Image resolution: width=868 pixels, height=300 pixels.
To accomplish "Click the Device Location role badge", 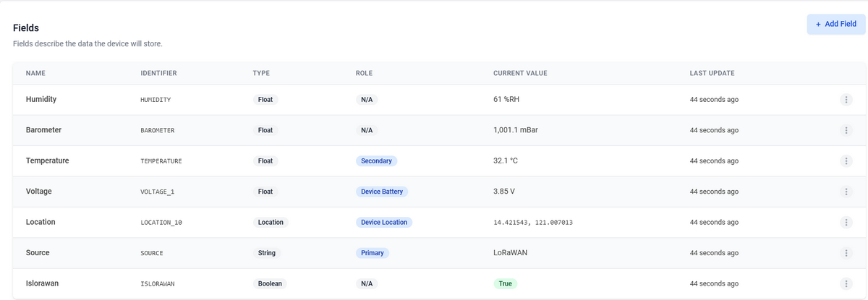I will [384, 222].
